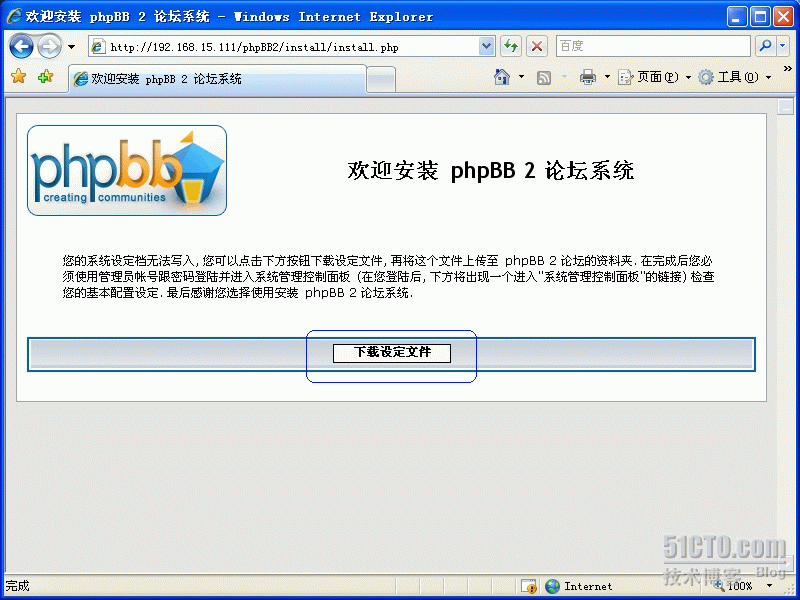Open a new blank tab
Image resolution: width=800 pixels, height=600 pixels.
tap(381, 80)
